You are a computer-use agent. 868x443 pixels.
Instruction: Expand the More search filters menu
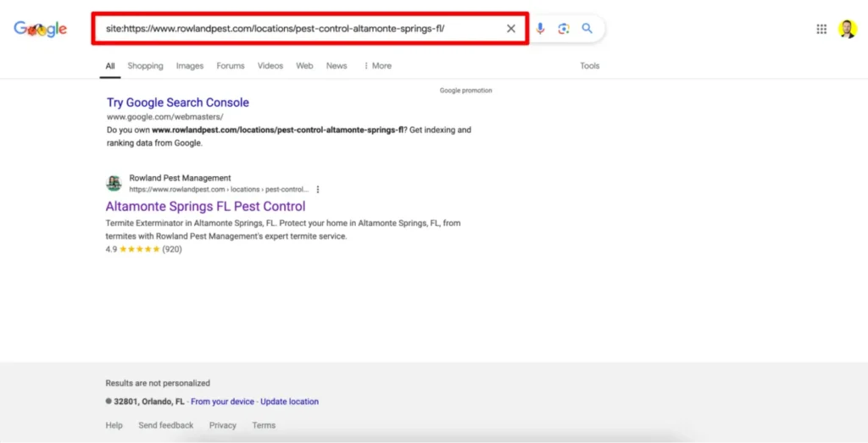pyautogui.click(x=377, y=66)
